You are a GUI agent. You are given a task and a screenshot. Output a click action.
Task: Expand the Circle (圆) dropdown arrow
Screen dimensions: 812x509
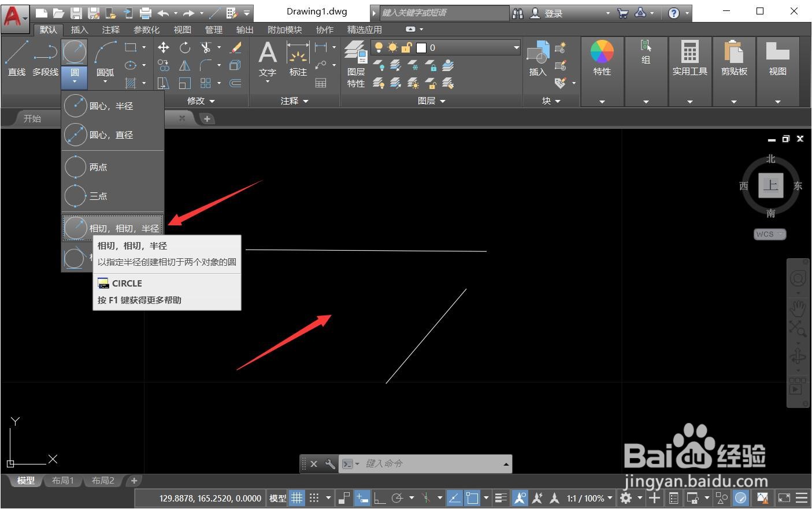(x=75, y=81)
